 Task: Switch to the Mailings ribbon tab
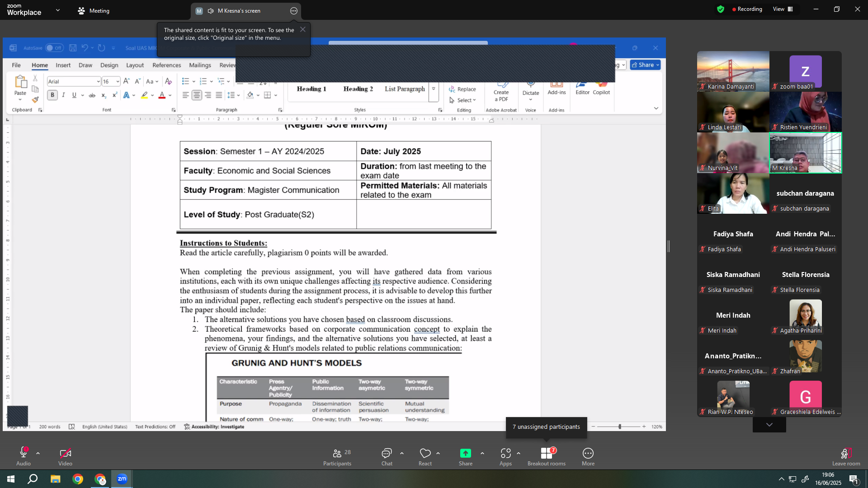click(x=200, y=65)
